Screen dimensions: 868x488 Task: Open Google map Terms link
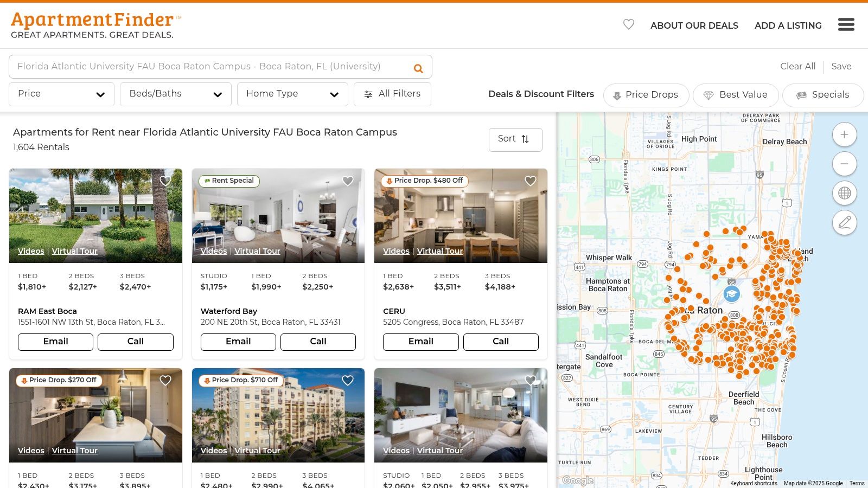click(x=857, y=483)
